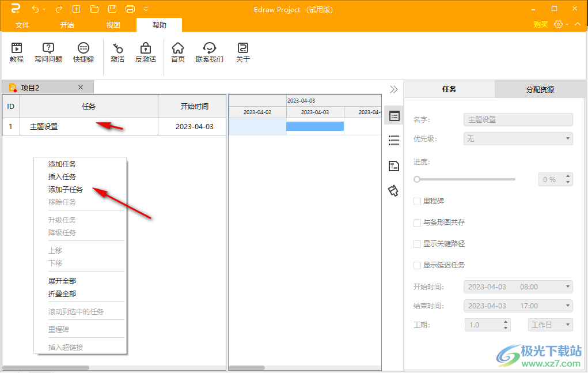Click the 购买 purchase link
This screenshot has width=588, height=373.
[540, 24]
